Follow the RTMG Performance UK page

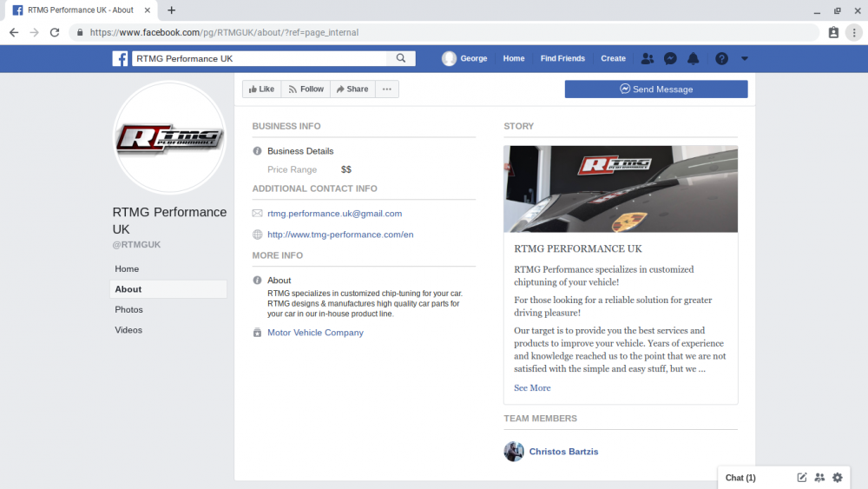click(x=306, y=89)
